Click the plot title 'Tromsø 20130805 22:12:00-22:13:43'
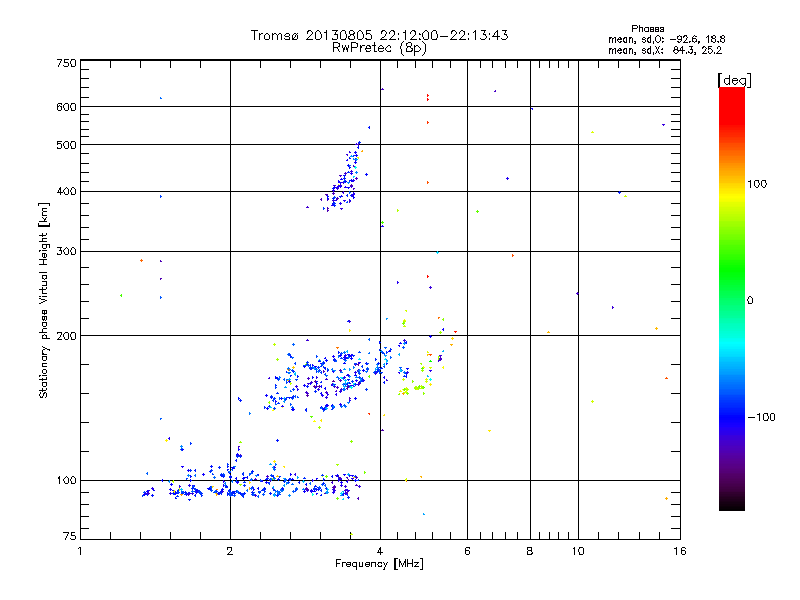800x600 pixels. tap(379, 35)
